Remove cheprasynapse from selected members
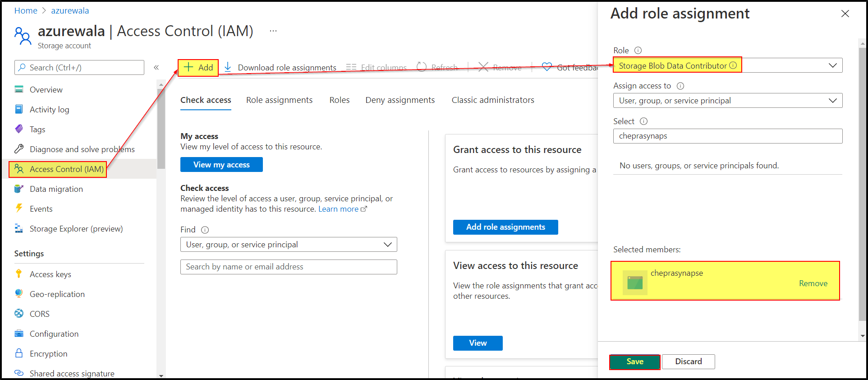This screenshot has width=868, height=380. coord(813,283)
